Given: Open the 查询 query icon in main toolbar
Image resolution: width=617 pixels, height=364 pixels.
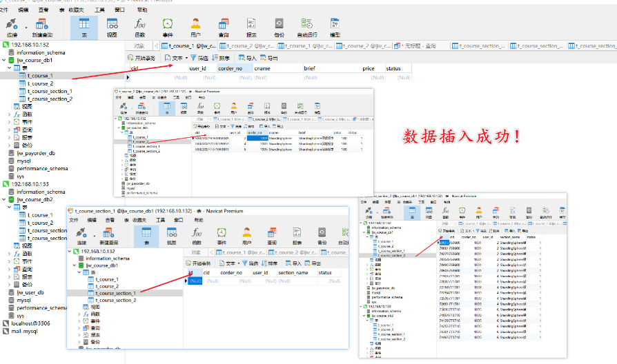Looking at the screenshot, I should (x=224, y=28).
